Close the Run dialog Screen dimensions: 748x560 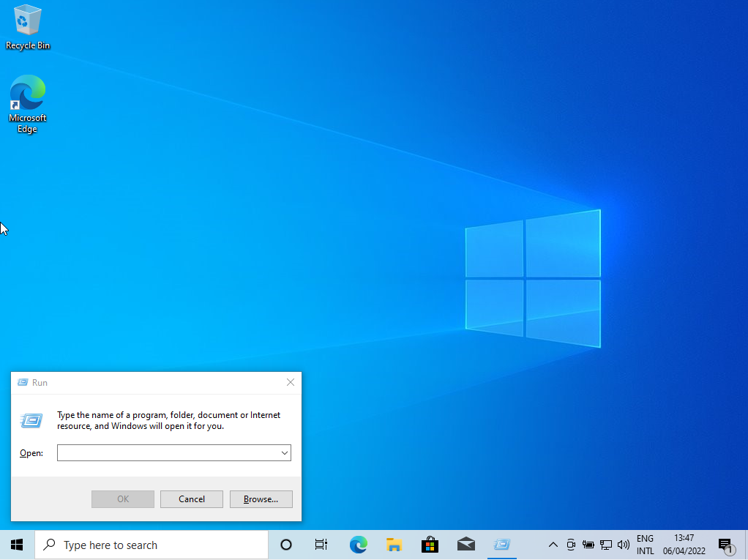(x=291, y=383)
